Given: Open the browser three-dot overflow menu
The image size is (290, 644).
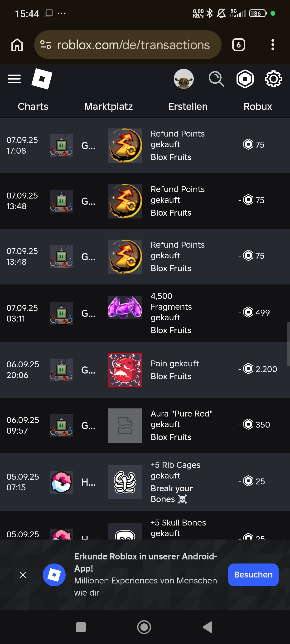Looking at the screenshot, I should click(273, 45).
